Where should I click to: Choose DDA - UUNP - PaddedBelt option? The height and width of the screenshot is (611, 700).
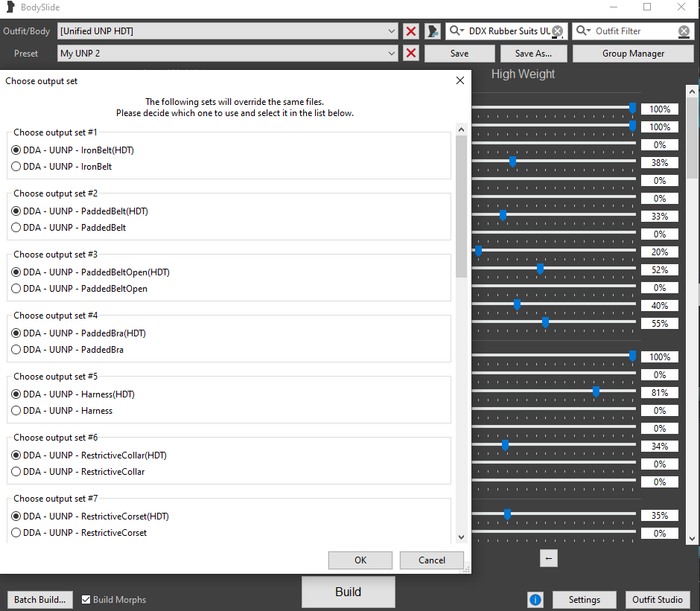pos(16,228)
